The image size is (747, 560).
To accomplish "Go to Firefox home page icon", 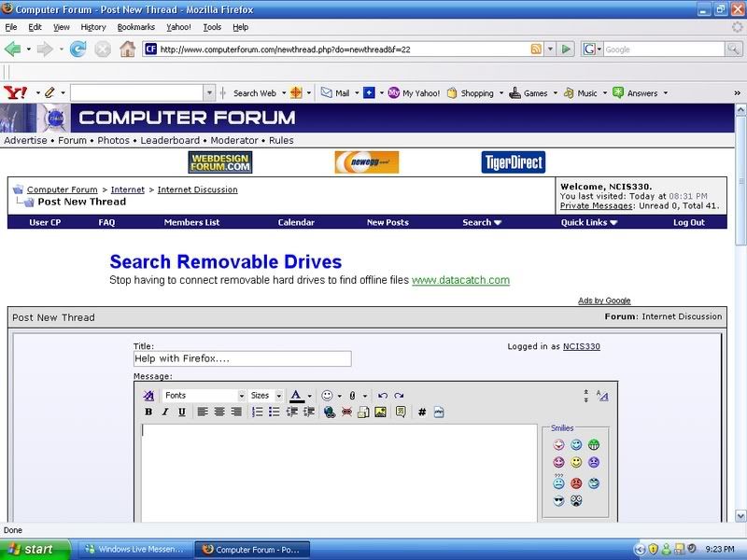I will point(127,49).
